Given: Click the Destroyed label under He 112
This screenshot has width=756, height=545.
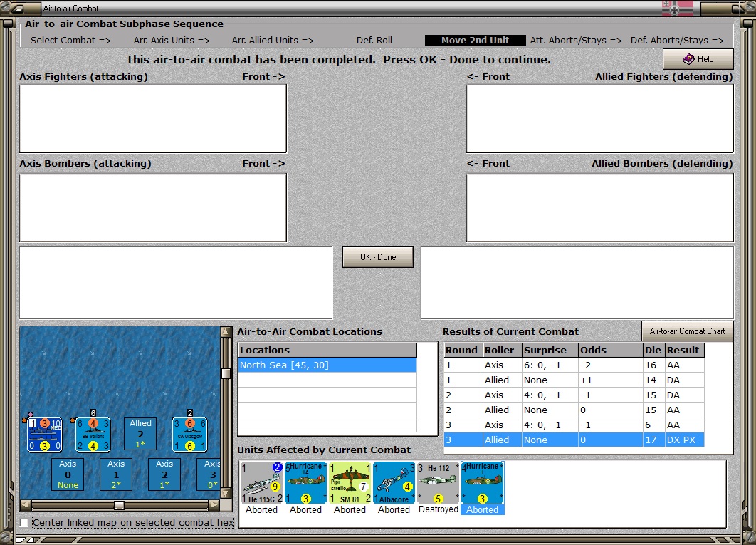Looking at the screenshot, I should (x=439, y=509).
